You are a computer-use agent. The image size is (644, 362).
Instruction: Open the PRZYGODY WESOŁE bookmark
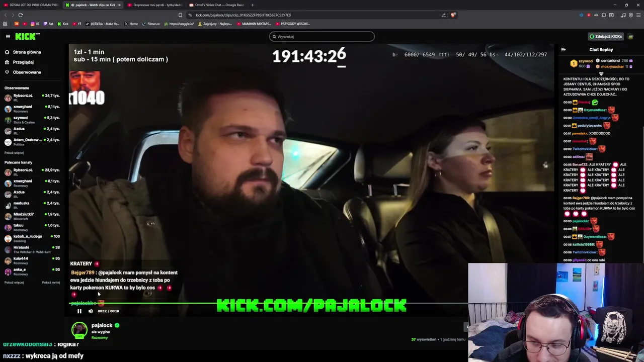[293, 24]
